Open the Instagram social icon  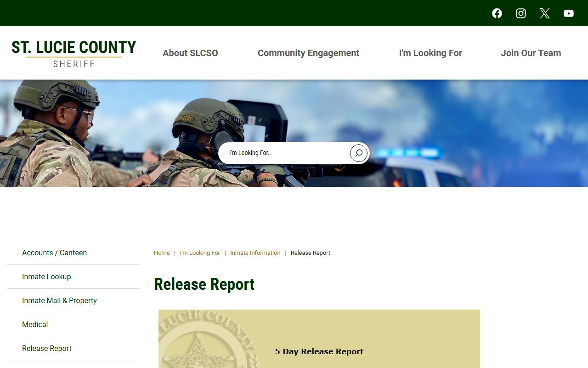521,13
